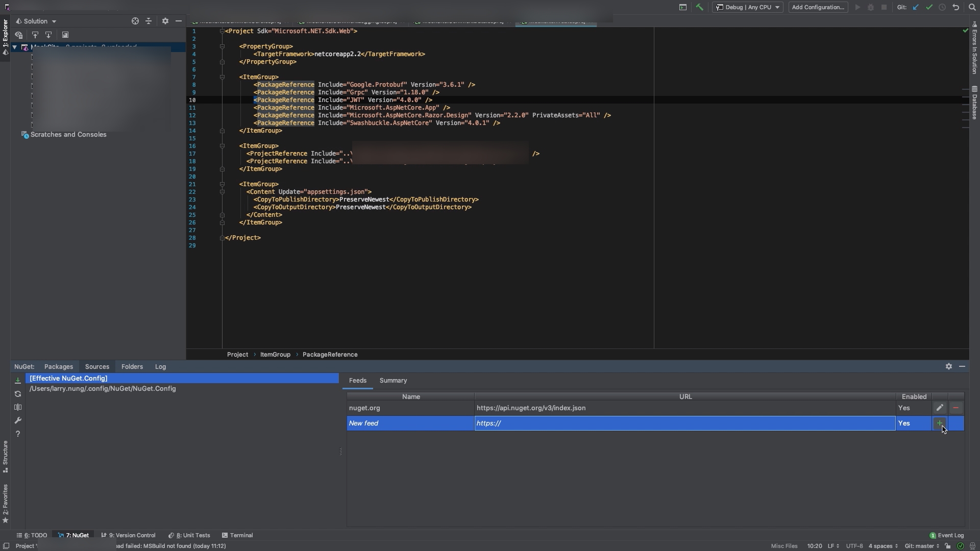Toggle tool window bars icon bottom-left
The image size is (980, 551).
(6, 546)
